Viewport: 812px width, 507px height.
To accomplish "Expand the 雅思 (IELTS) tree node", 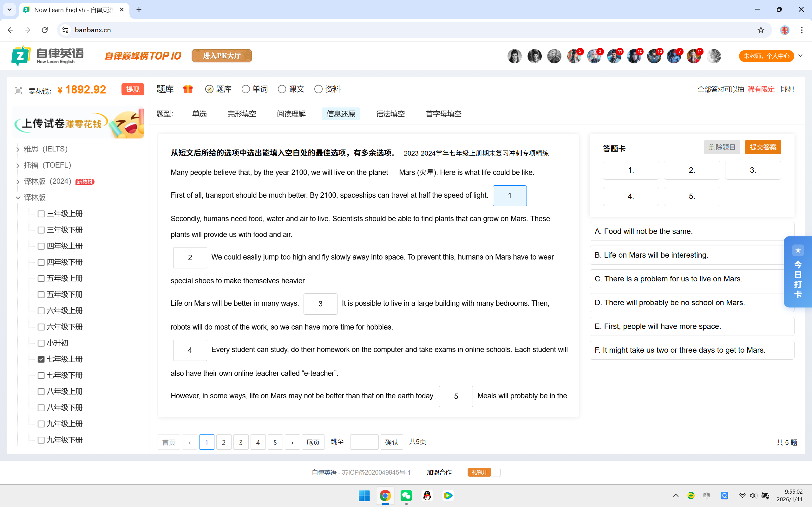I will (18, 149).
